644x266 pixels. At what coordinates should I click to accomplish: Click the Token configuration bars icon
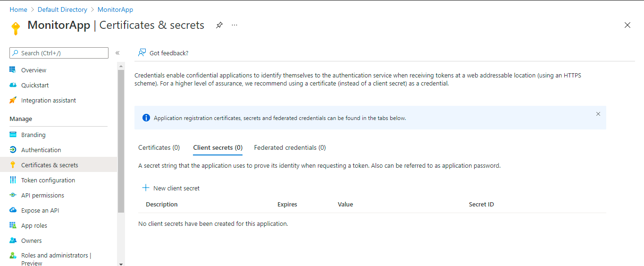click(x=13, y=180)
